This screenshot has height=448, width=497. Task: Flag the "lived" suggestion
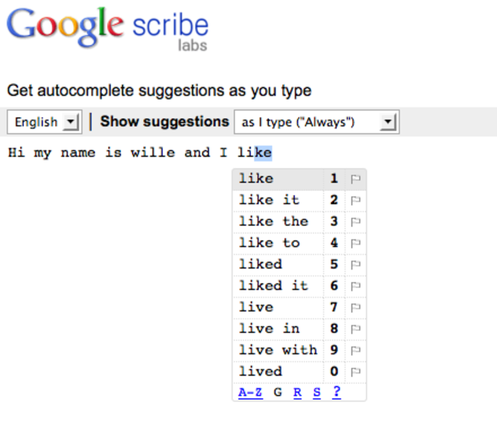(355, 371)
